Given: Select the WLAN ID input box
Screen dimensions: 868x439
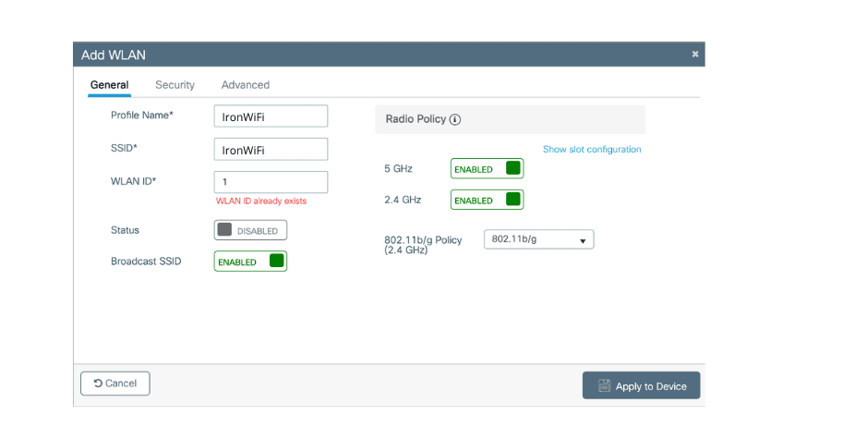Looking at the screenshot, I should coord(271,182).
